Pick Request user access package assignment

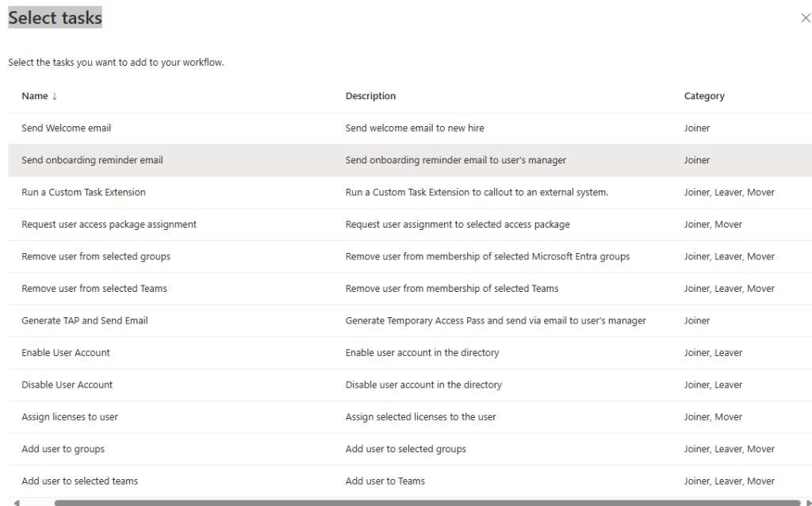tap(109, 224)
